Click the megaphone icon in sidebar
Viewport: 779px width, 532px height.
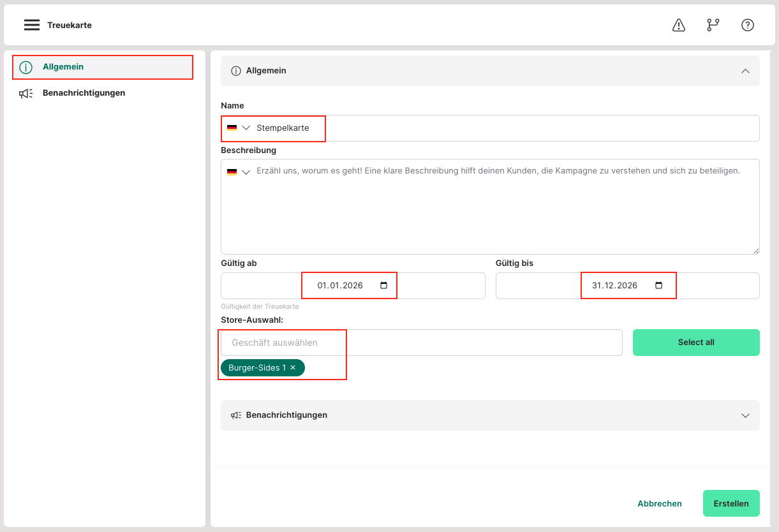(26, 93)
